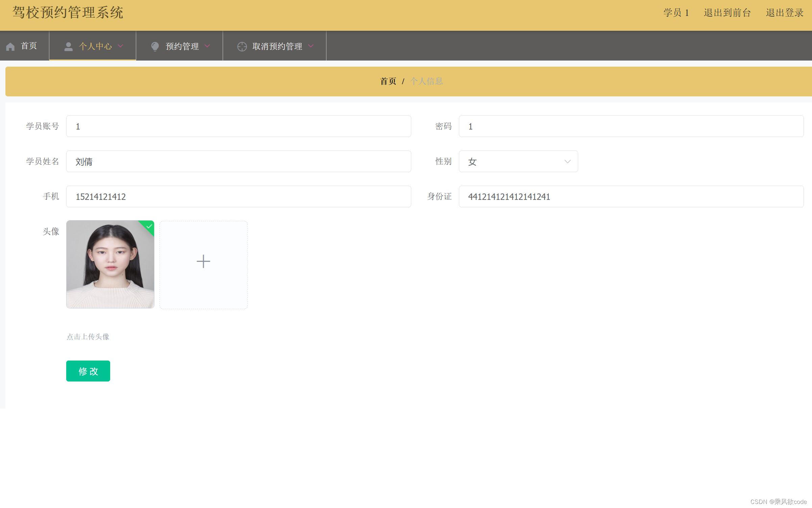This screenshot has width=812, height=508.
Task: Click the 退出登录 link
Action: (784, 13)
